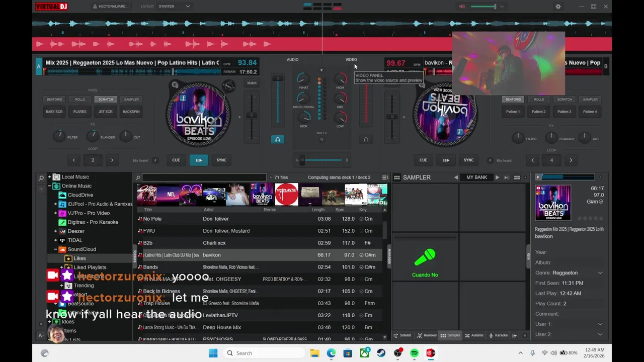644x362 pixels.
Task: Toggle left deck headphone cue
Action: [x=277, y=139]
